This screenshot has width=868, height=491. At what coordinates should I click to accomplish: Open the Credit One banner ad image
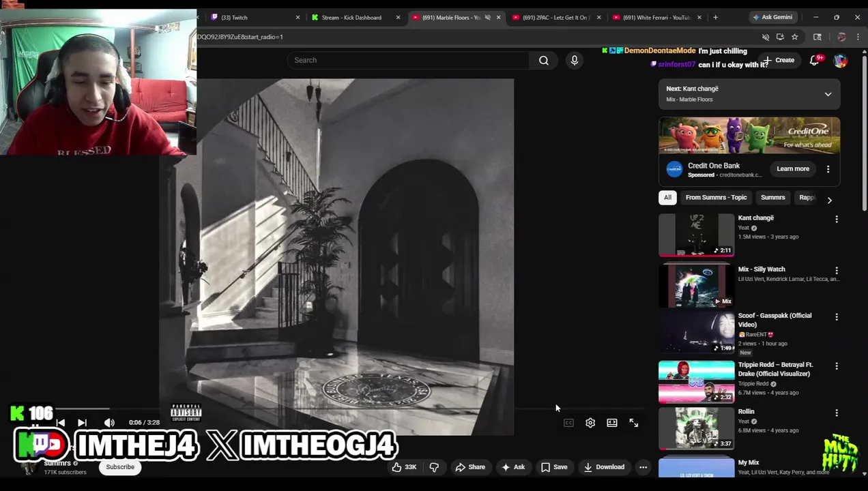(x=749, y=136)
